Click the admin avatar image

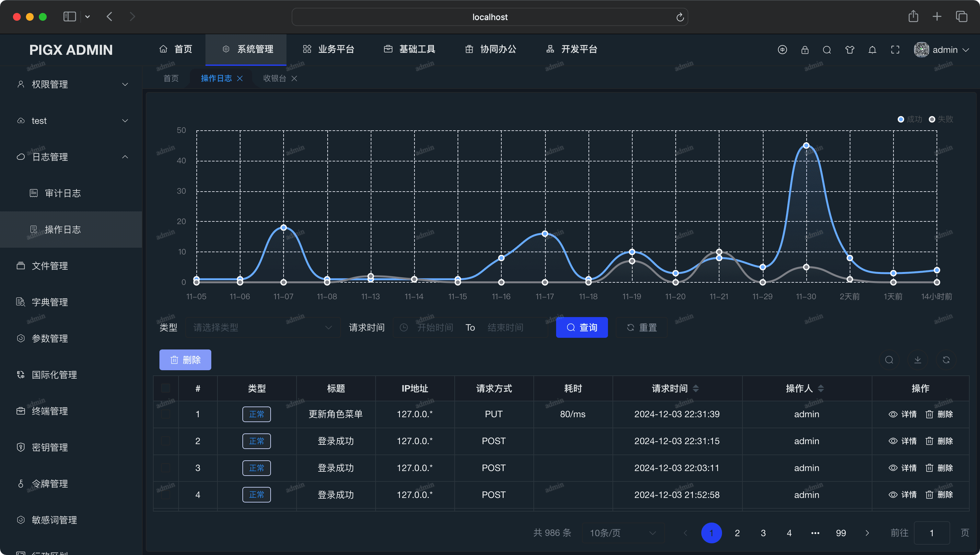921,50
